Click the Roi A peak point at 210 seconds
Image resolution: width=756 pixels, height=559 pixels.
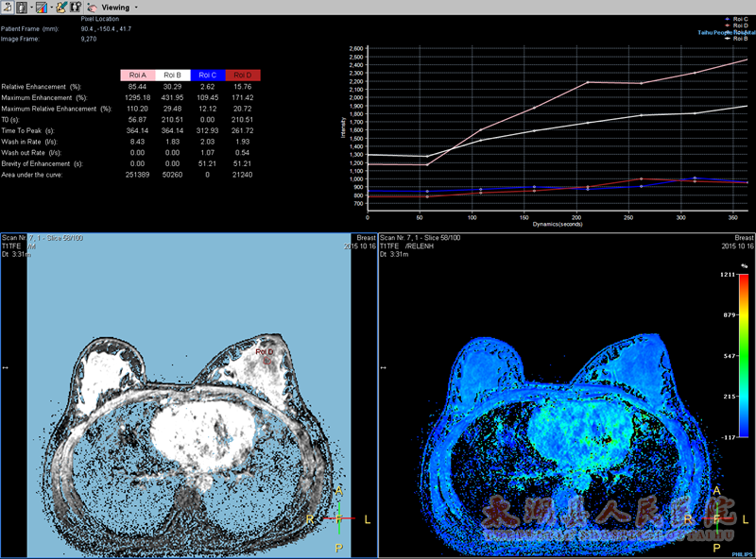tap(588, 82)
